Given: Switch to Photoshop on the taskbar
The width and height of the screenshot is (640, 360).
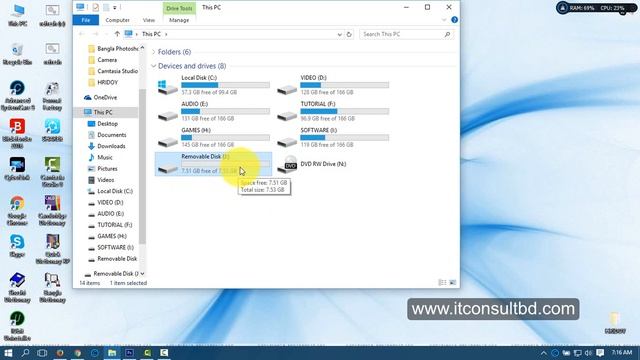Looking at the screenshot, I should [129, 353].
